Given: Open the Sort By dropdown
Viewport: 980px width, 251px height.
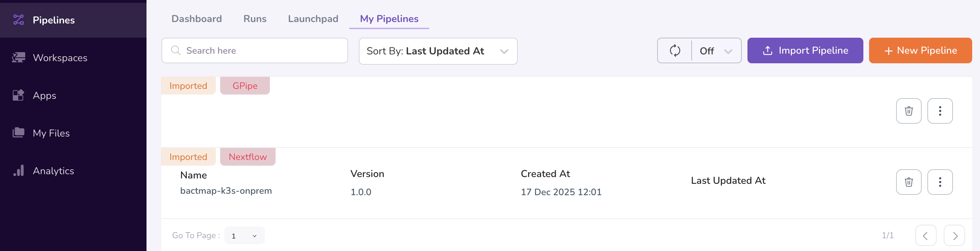Looking at the screenshot, I should 438,51.
